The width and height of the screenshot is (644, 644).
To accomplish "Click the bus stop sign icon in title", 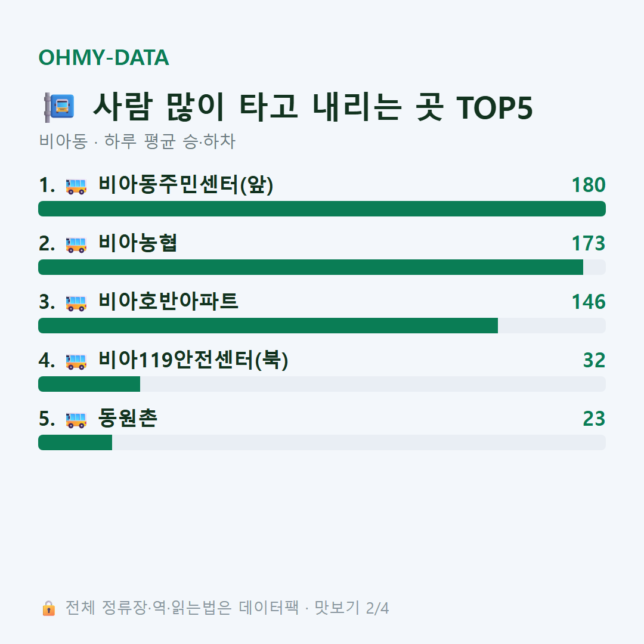I will click(x=59, y=107).
